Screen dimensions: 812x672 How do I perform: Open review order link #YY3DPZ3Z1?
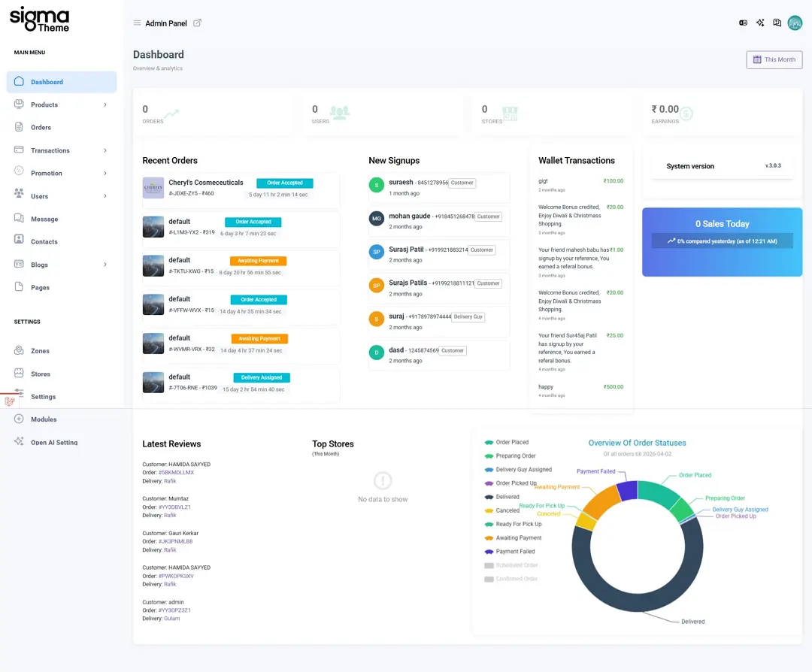tap(174, 610)
